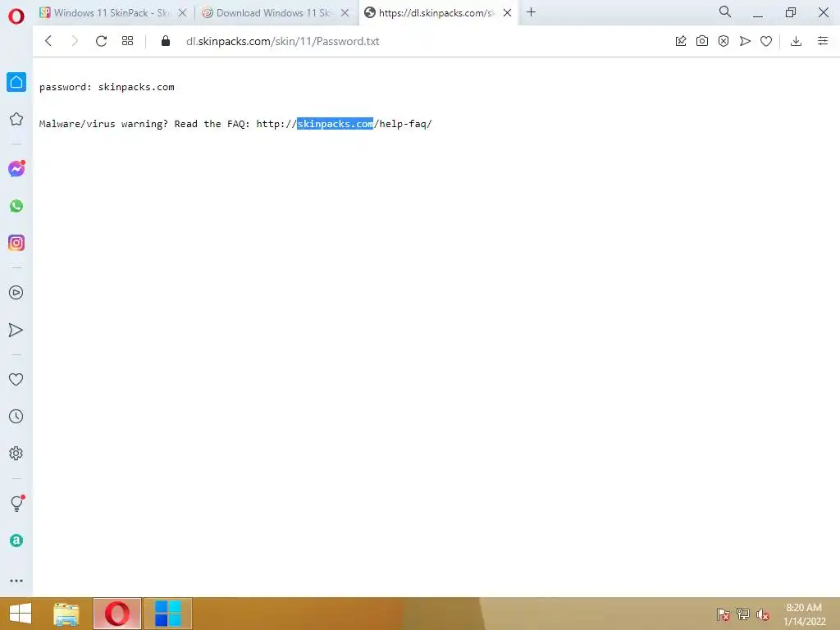Open the Windows 11 logo app in taskbar
This screenshot has height=630, width=840.
(x=167, y=614)
